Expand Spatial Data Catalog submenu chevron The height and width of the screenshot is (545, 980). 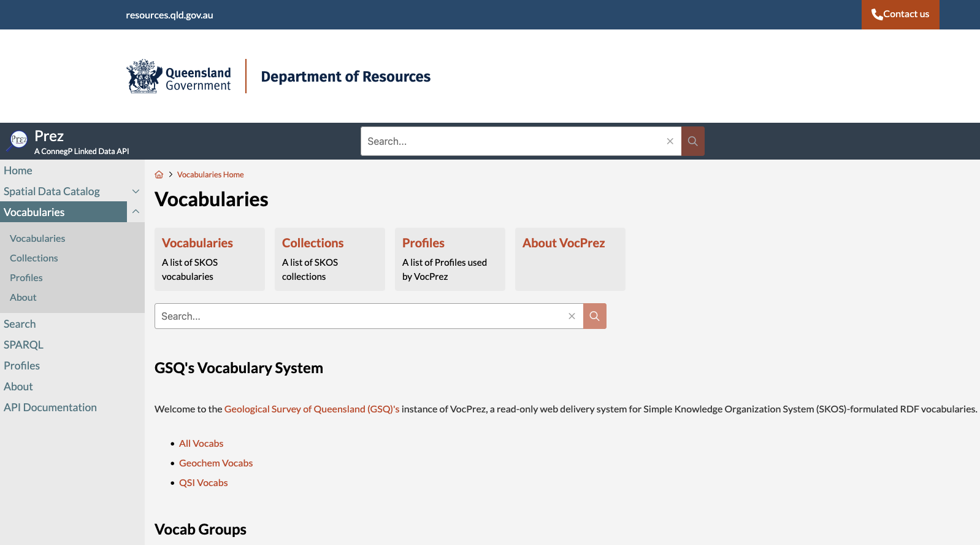136,191
